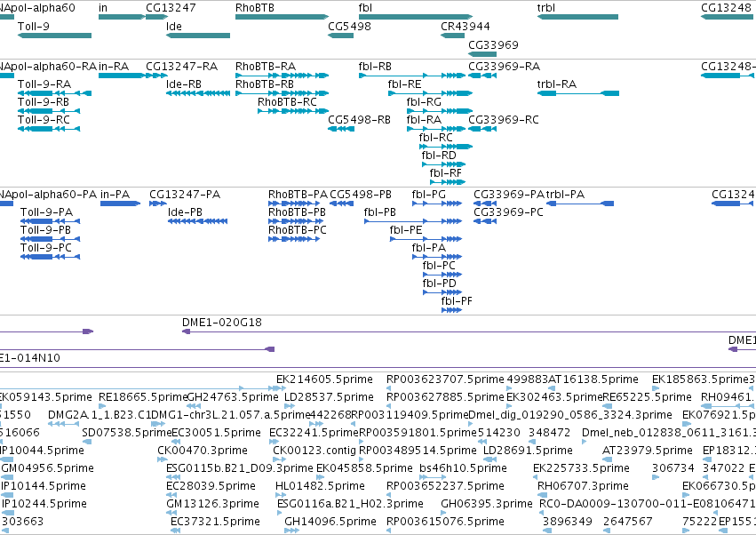Viewport: 756px width, 535px height.
Task: Click transcript Ide-RB
Action: [198, 93]
